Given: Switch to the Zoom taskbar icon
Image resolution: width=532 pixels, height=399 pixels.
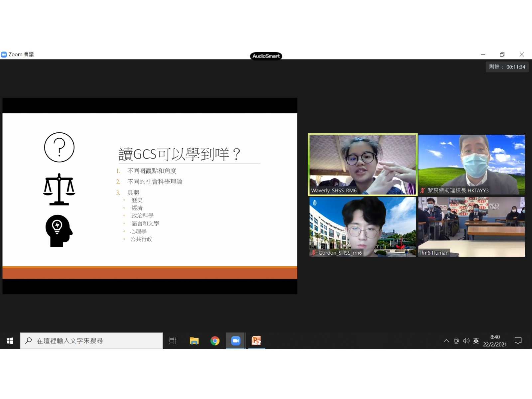Looking at the screenshot, I should [236, 341].
